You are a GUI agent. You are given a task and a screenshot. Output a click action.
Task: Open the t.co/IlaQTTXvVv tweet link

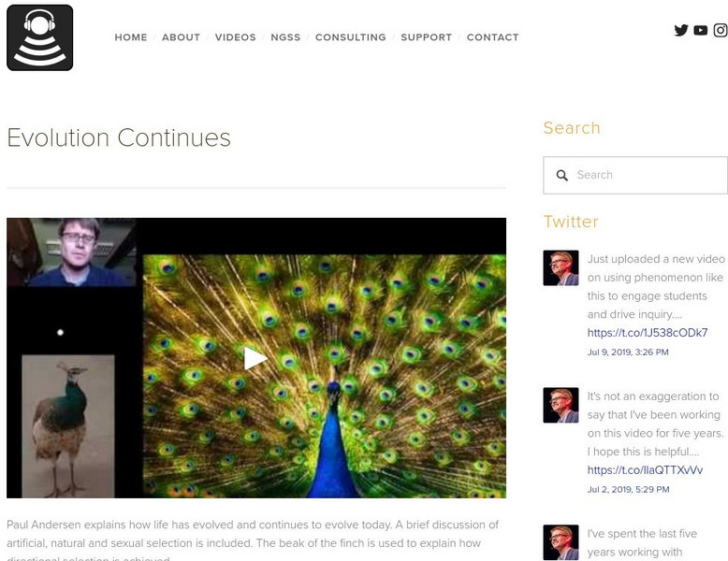pos(645,470)
